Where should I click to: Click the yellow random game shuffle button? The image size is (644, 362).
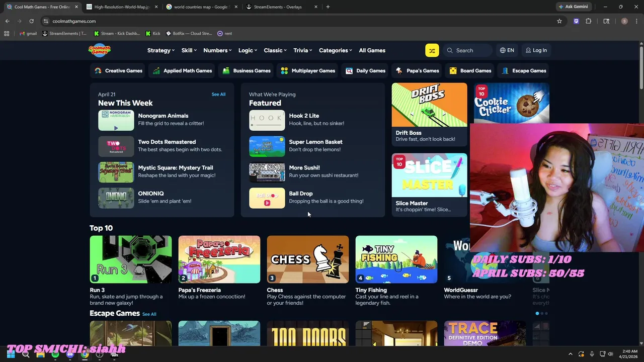(432, 50)
